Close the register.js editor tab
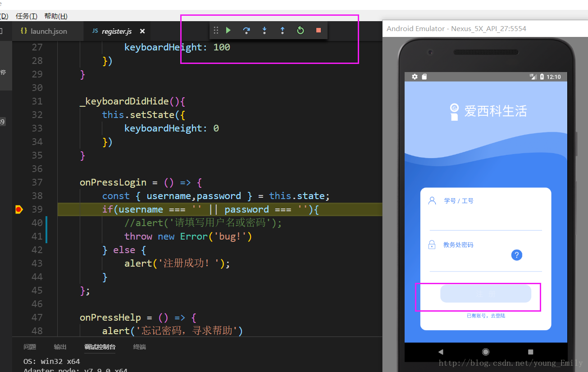The height and width of the screenshot is (372, 588). [x=142, y=31]
